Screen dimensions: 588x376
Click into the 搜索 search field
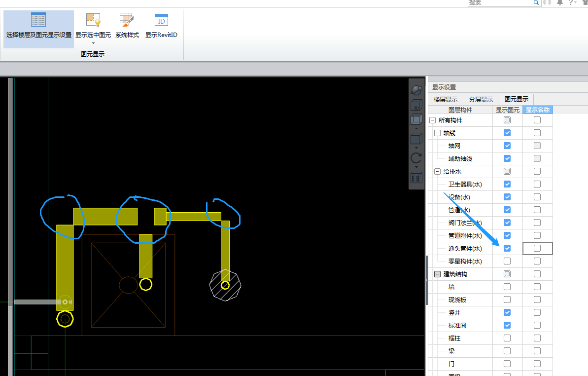click(500, 2)
